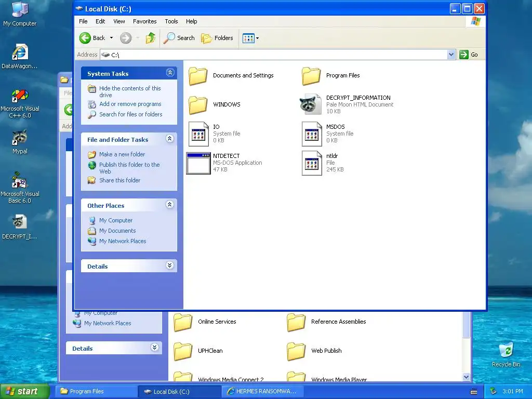Toggle the Folders pane button

217,38
